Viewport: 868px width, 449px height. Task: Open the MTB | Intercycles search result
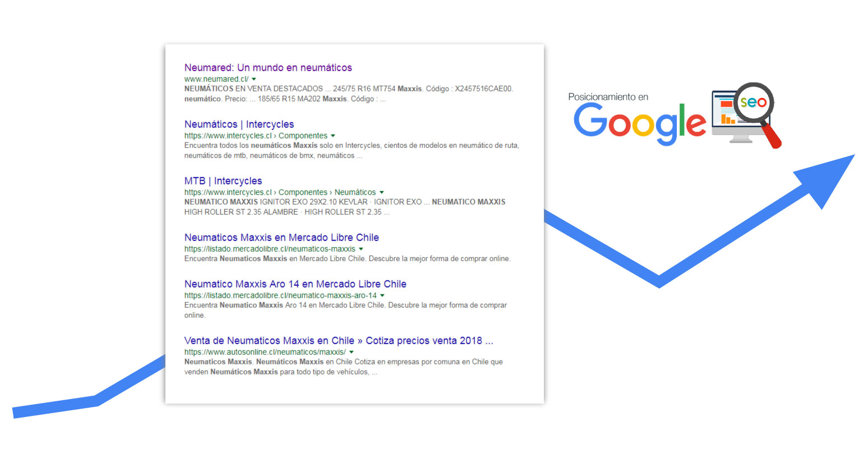pyautogui.click(x=223, y=181)
